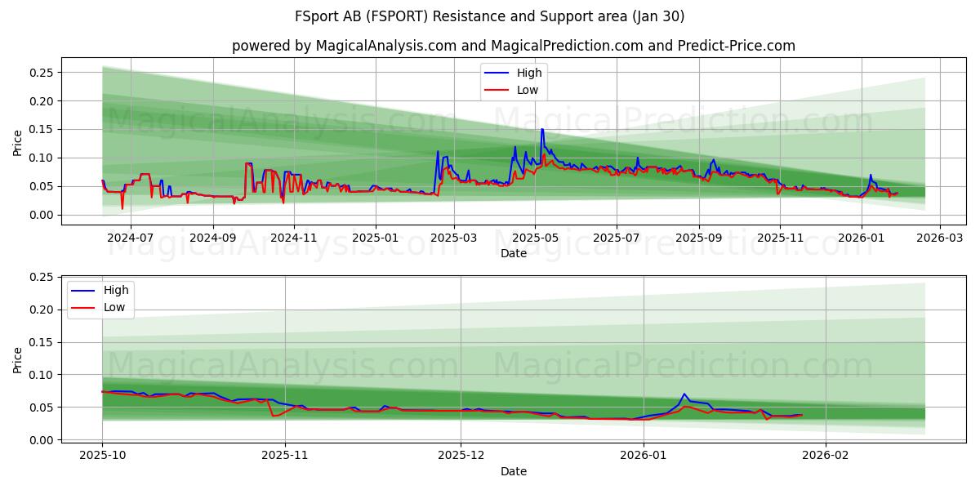This screenshot has height=490, width=980.
Task: Click the 'Date' axis label under top chart
Action: 514,253
